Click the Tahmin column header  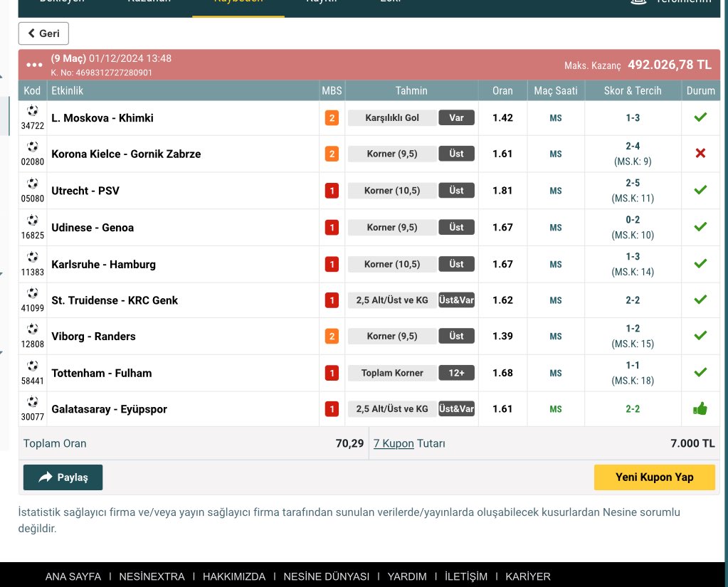coord(411,90)
